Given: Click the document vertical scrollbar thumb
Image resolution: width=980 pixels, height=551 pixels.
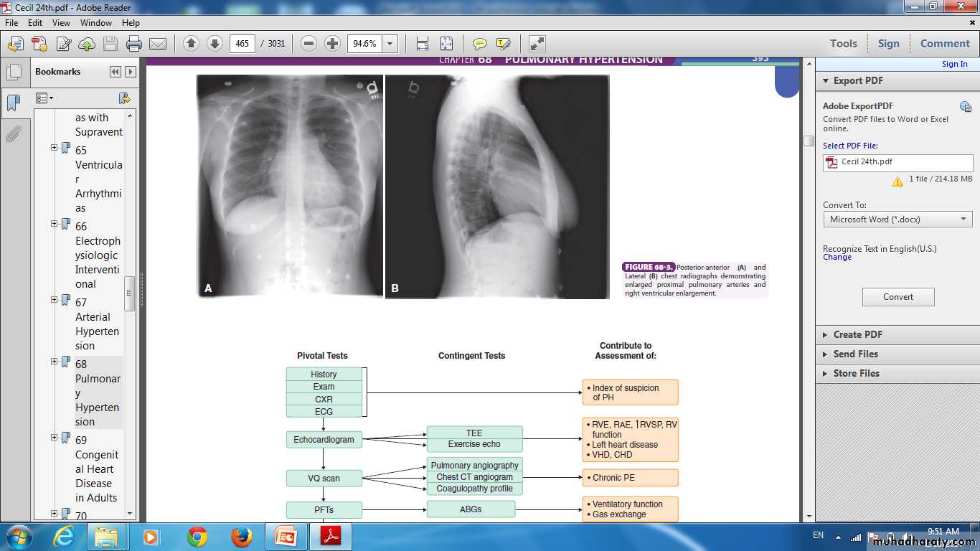Looking at the screenshot, I should click(x=809, y=141).
